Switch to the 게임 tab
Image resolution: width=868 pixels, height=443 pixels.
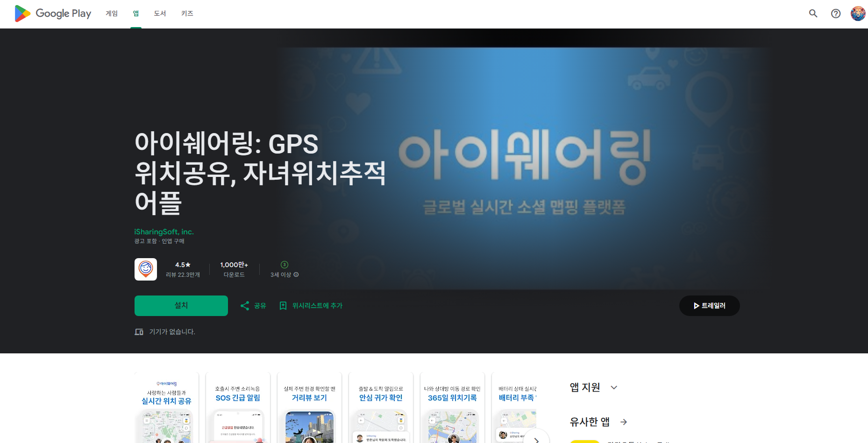point(111,14)
